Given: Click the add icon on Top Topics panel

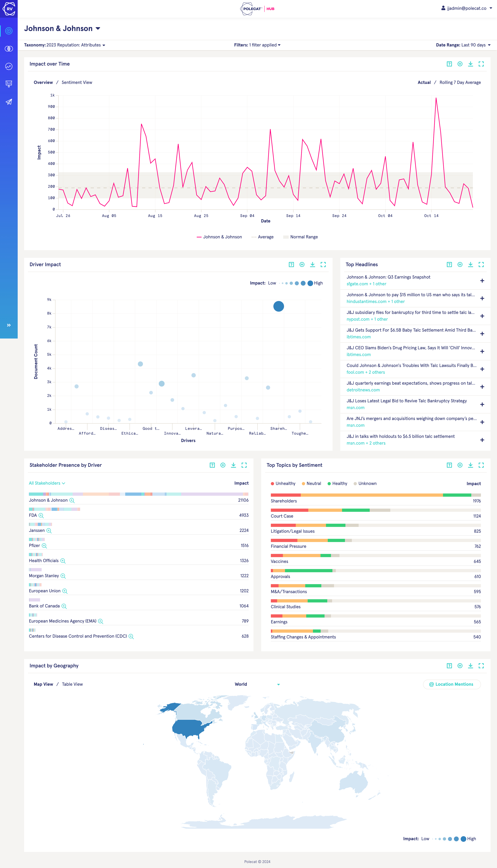Looking at the screenshot, I should [460, 465].
